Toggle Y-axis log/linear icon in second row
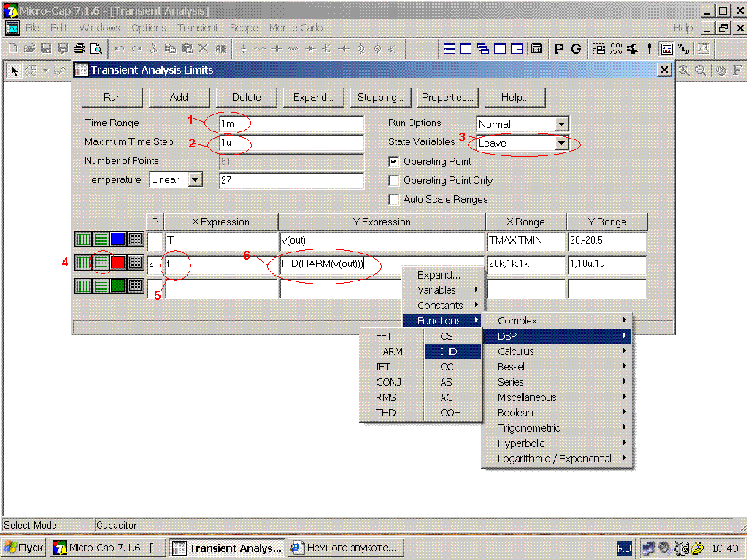 tap(101, 262)
